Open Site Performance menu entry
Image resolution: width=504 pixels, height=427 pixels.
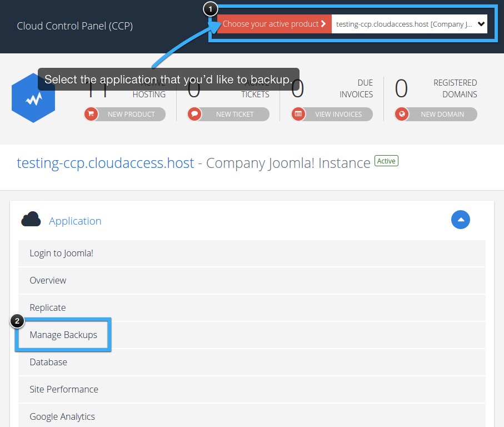coord(252,389)
